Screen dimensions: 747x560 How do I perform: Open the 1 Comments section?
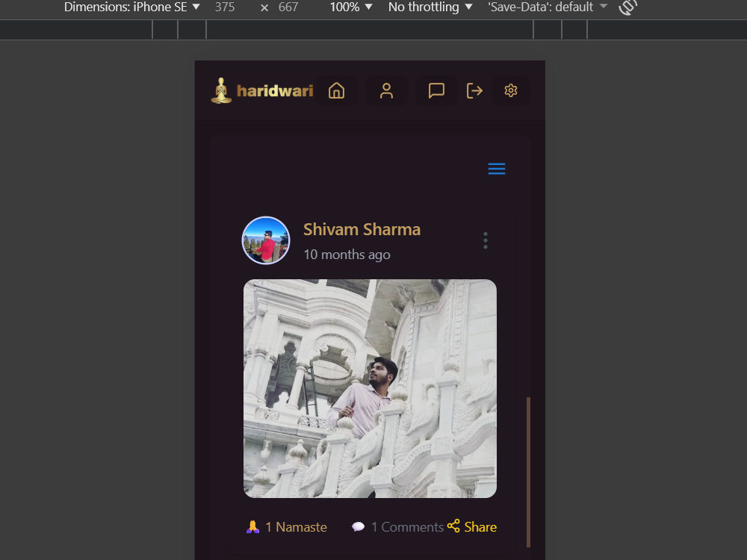coord(398,527)
